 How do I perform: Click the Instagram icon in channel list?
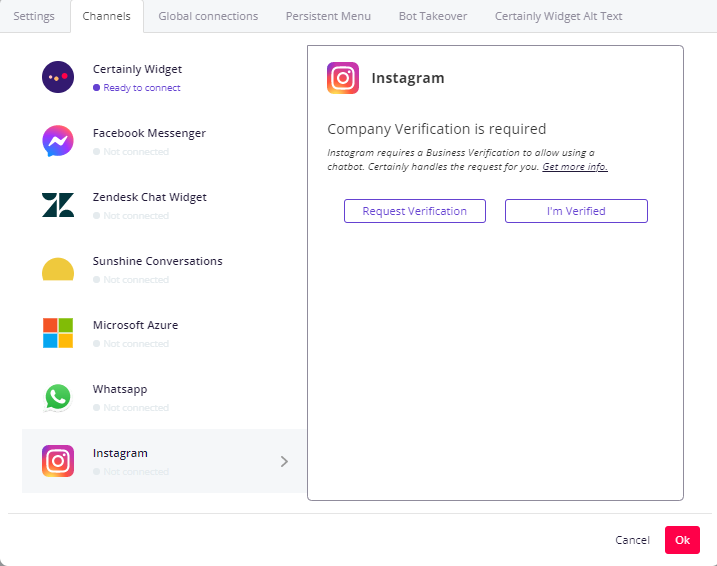click(58, 461)
